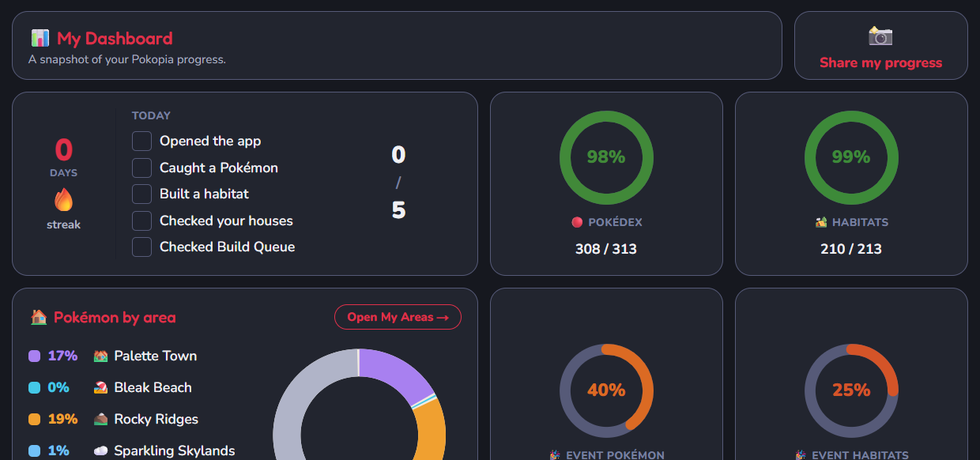Click the Sparkling Skylands area name
This screenshot has height=460, width=980.
[x=175, y=451]
